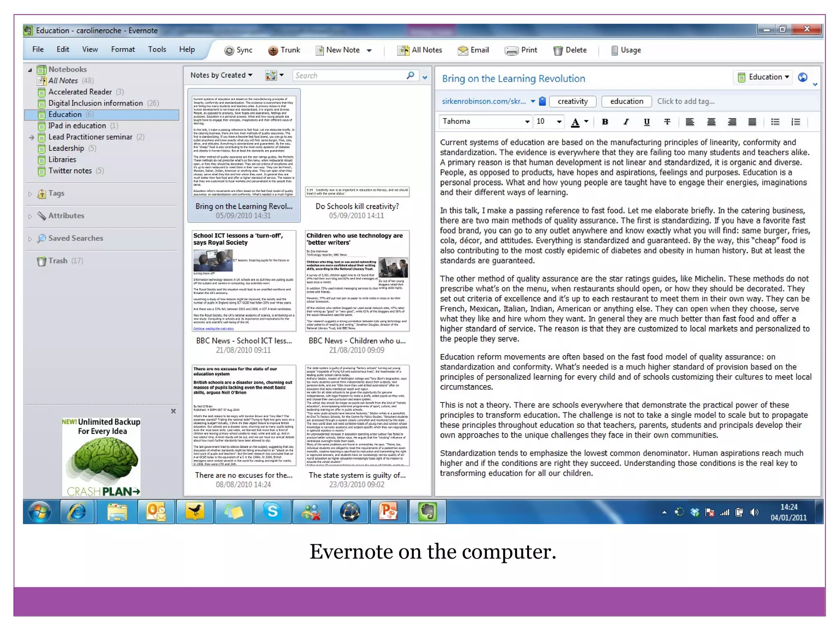The height and width of the screenshot is (630, 840).
Task: Open Internet Explorer from the taskbar
Action: (x=78, y=511)
